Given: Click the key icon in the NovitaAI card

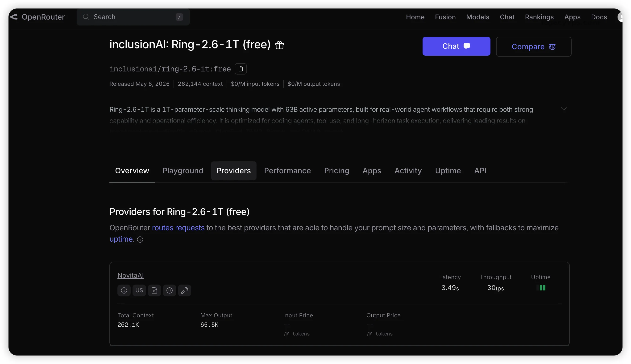Looking at the screenshot, I should (184, 290).
